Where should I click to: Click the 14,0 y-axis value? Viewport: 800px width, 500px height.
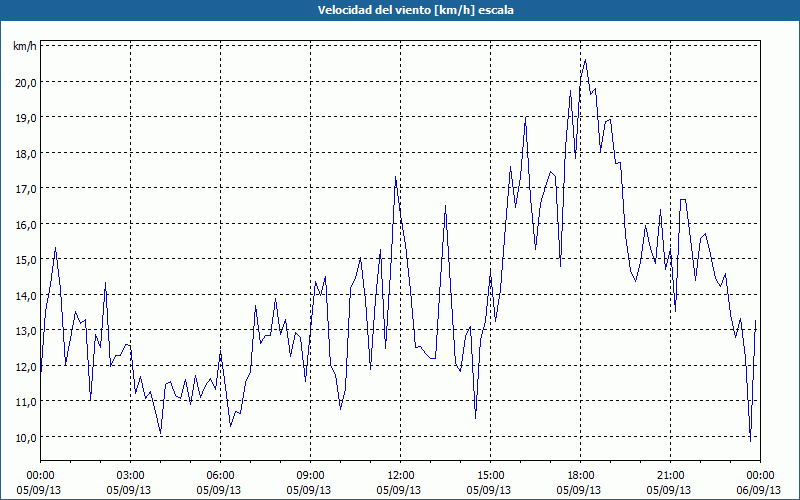(26, 295)
